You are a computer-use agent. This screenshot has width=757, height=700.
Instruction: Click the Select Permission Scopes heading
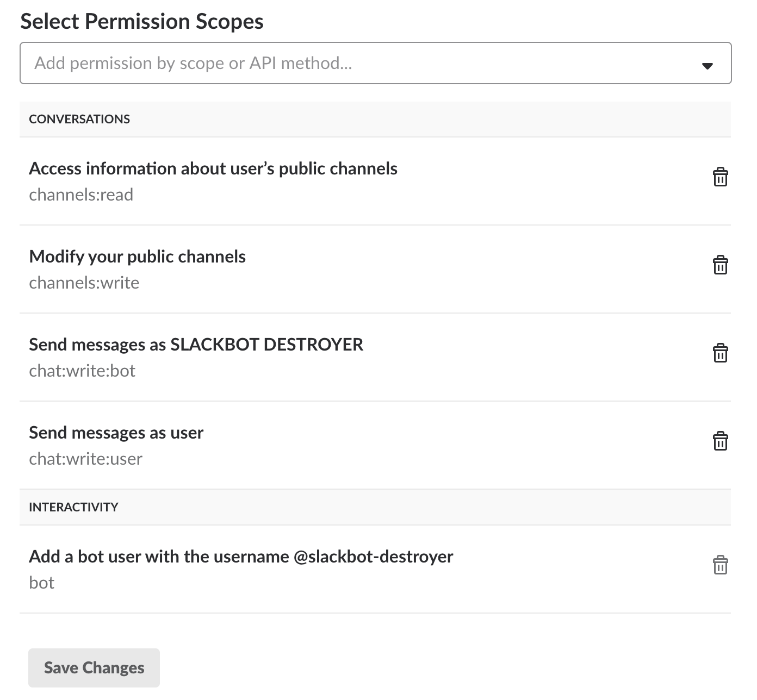(142, 22)
